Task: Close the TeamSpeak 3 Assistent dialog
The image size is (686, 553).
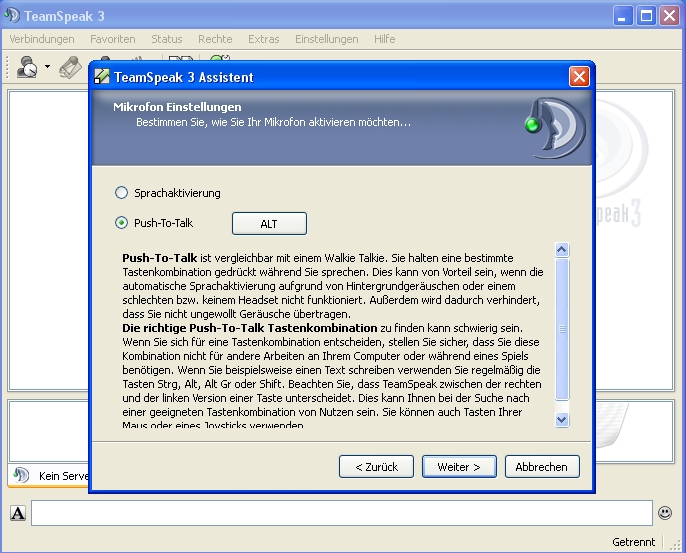Action: [579, 77]
